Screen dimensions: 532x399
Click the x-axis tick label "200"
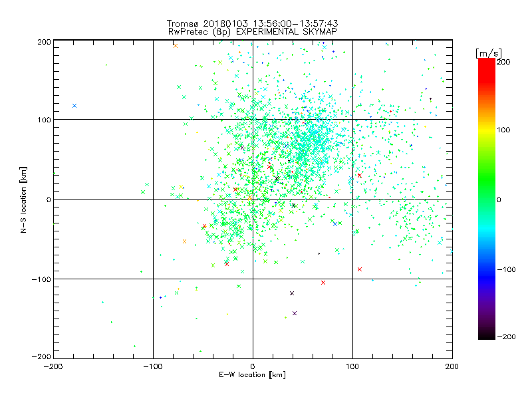click(x=452, y=366)
